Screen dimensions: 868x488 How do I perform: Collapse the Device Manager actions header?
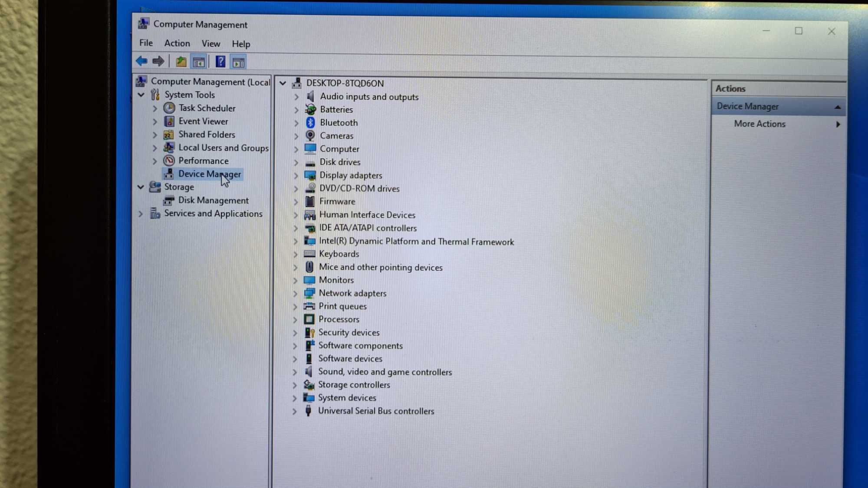tap(838, 107)
